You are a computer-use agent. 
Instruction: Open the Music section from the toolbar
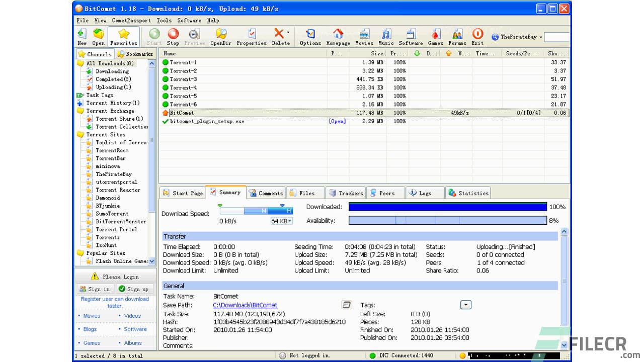pos(386,36)
